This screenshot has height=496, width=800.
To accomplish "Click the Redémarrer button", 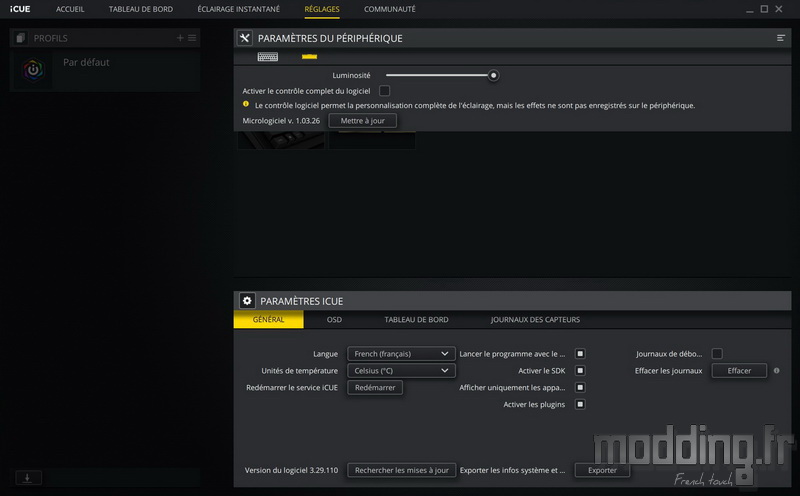I will click(x=375, y=387).
